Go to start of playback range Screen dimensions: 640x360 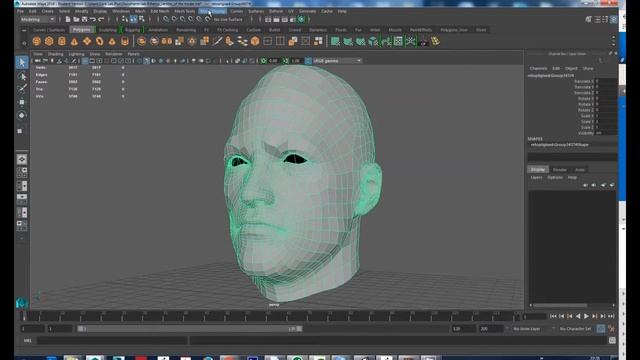click(x=553, y=316)
